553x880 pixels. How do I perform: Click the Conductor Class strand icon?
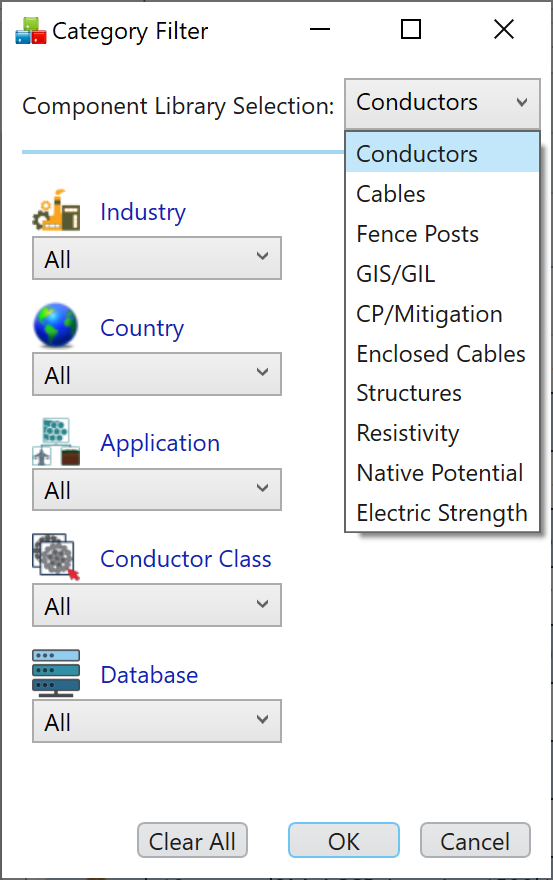(x=56, y=557)
